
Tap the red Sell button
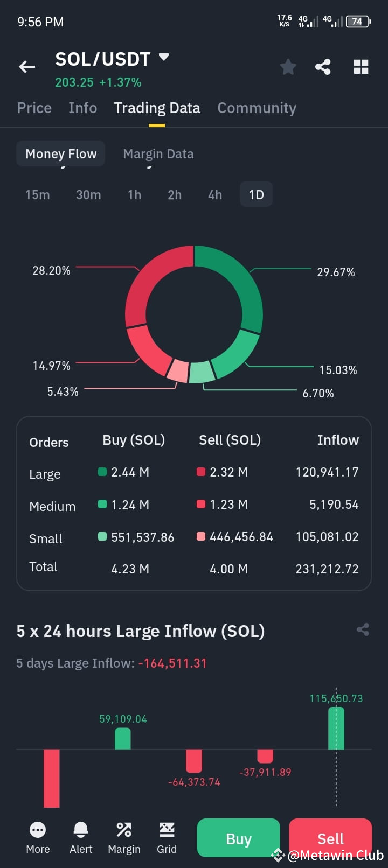click(x=330, y=838)
